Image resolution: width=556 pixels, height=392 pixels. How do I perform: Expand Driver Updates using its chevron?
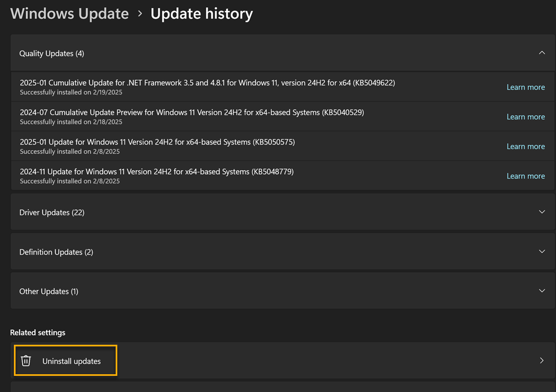point(542,212)
